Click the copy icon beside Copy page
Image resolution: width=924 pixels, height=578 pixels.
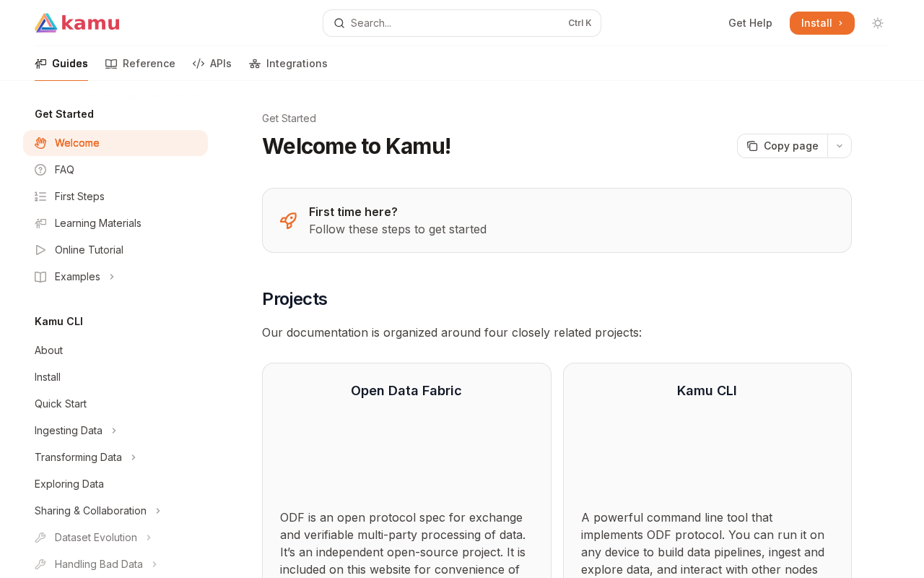pyautogui.click(x=752, y=146)
